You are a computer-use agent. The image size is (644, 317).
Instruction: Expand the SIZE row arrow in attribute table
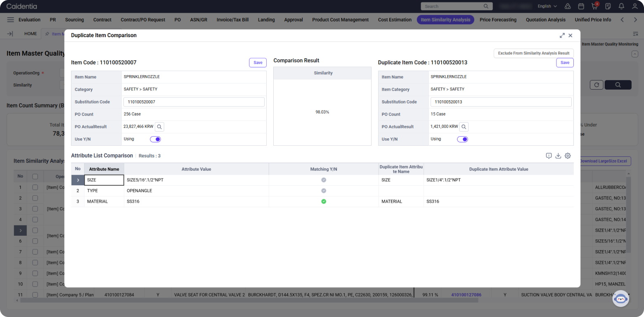[78, 180]
